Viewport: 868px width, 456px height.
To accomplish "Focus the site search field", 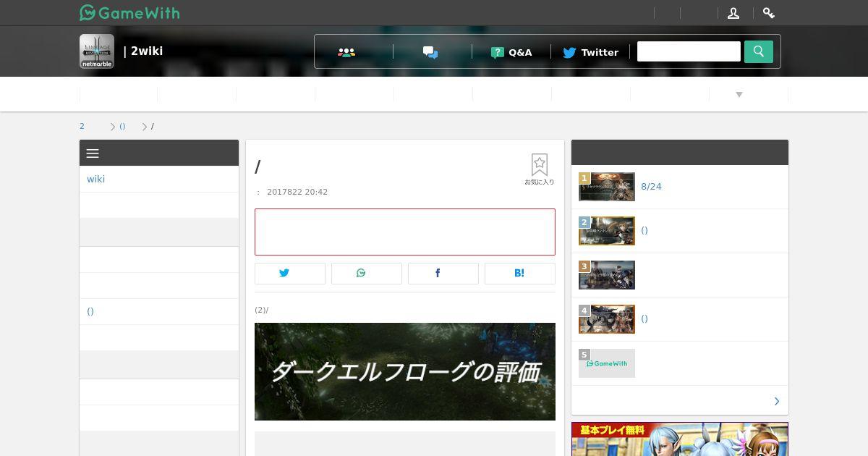I will [x=689, y=51].
